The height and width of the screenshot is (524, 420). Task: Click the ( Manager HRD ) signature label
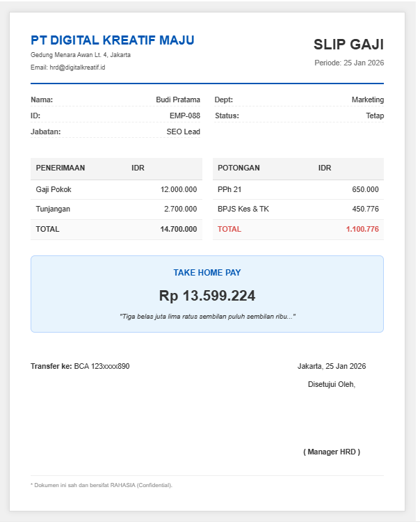(332, 452)
